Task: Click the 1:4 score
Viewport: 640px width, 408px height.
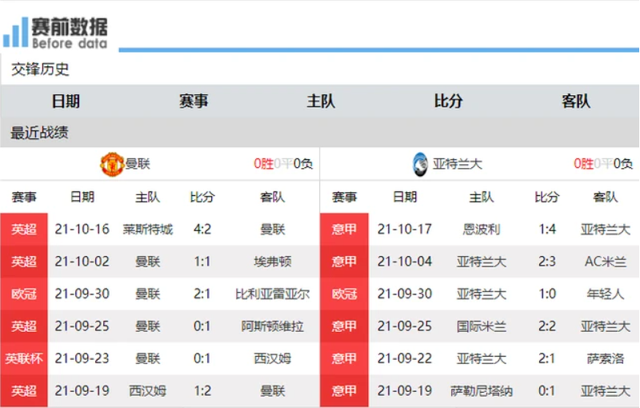Action: click(x=547, y=229)
